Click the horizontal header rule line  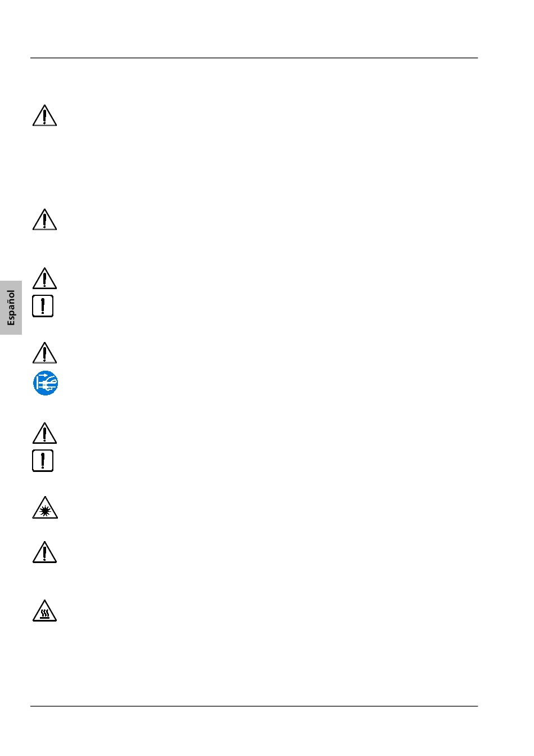[254, 58]
